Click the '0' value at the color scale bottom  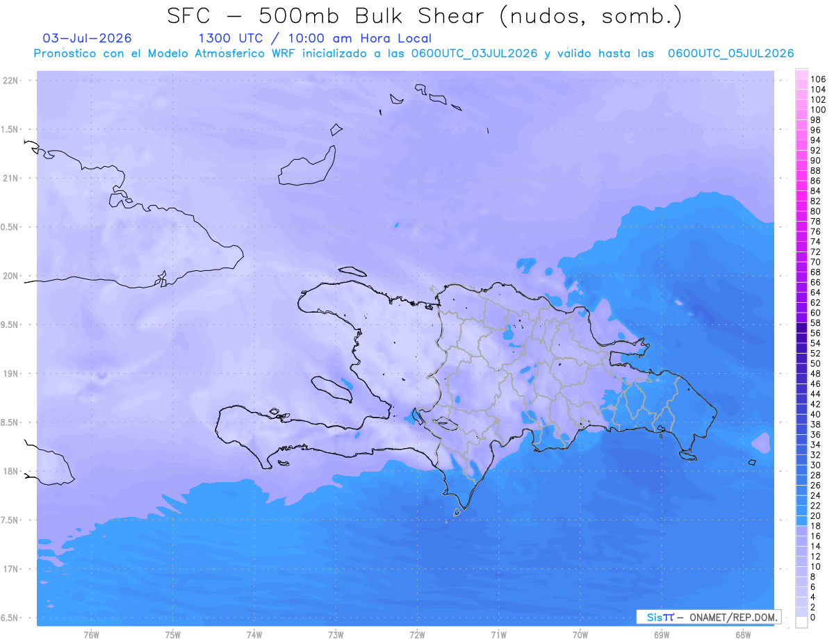tap(812, 618)
